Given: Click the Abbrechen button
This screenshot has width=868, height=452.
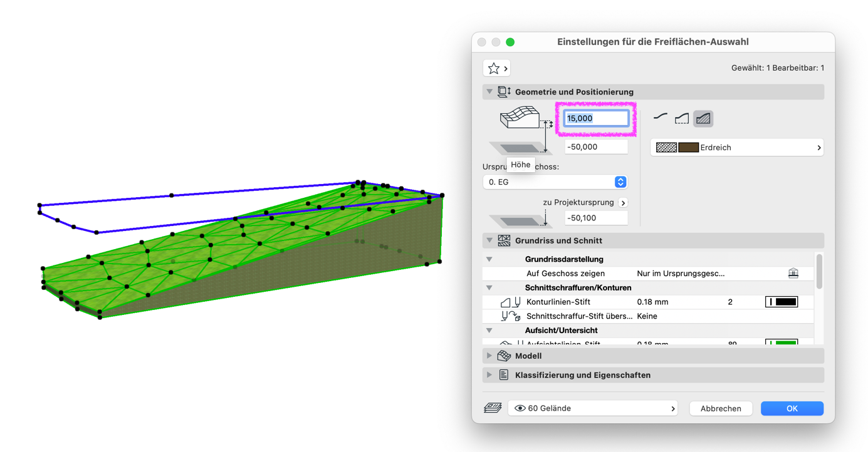Looking at the screenshot, I should 721,408.
